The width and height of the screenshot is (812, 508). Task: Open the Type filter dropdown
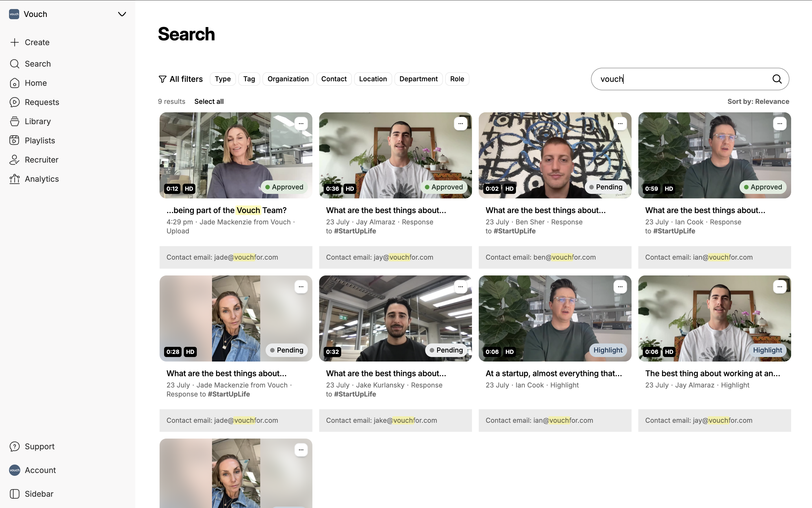point(223,79)
